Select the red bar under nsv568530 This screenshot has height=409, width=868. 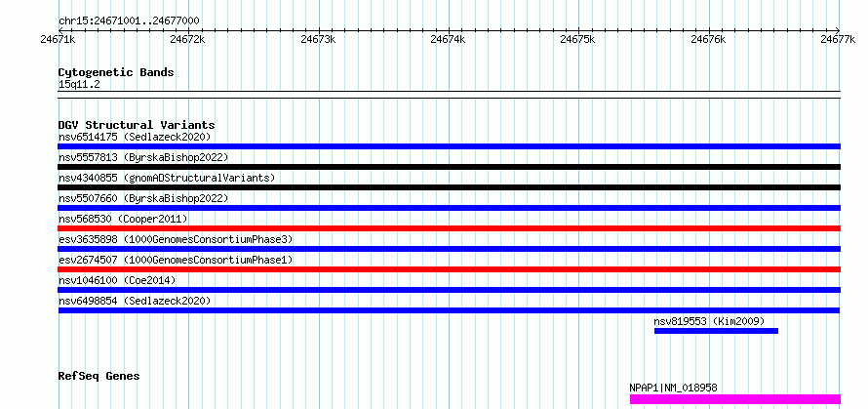pyautogui.click(x=450, y=228)
